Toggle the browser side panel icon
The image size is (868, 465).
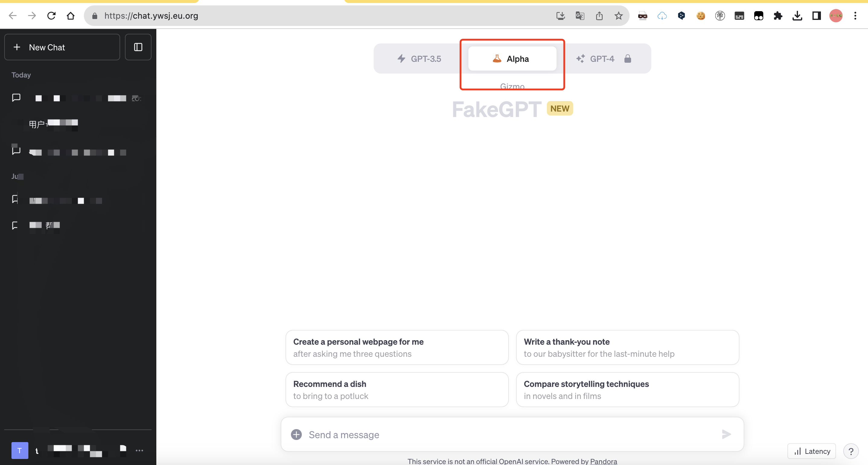pos(816,16)
